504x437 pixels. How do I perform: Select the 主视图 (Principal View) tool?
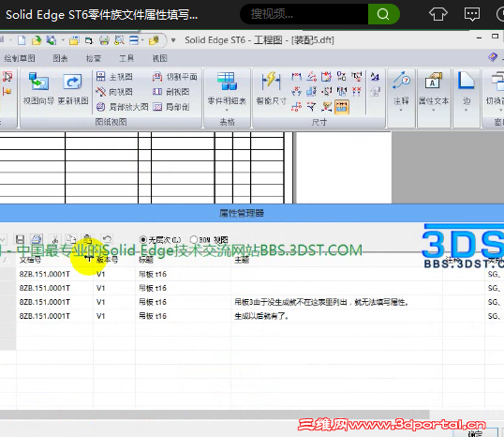[114, 77]
